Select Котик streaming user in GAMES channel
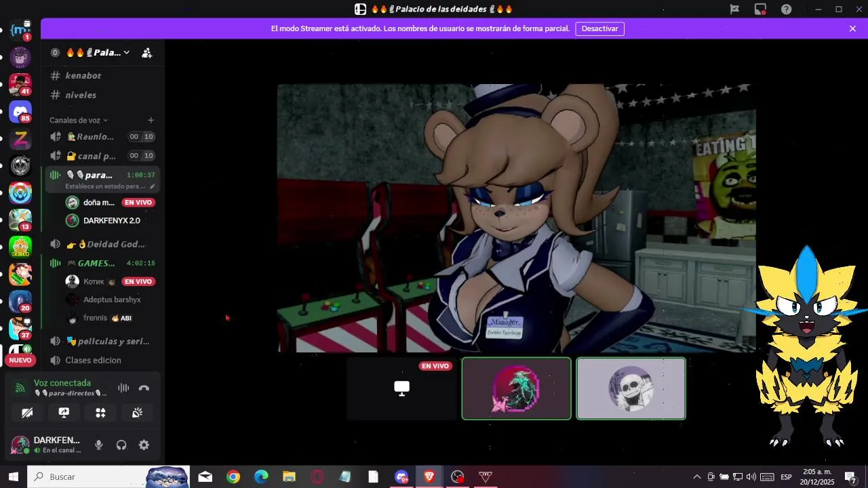This screenshot has width=868, height=488. (x=111, y=281)
